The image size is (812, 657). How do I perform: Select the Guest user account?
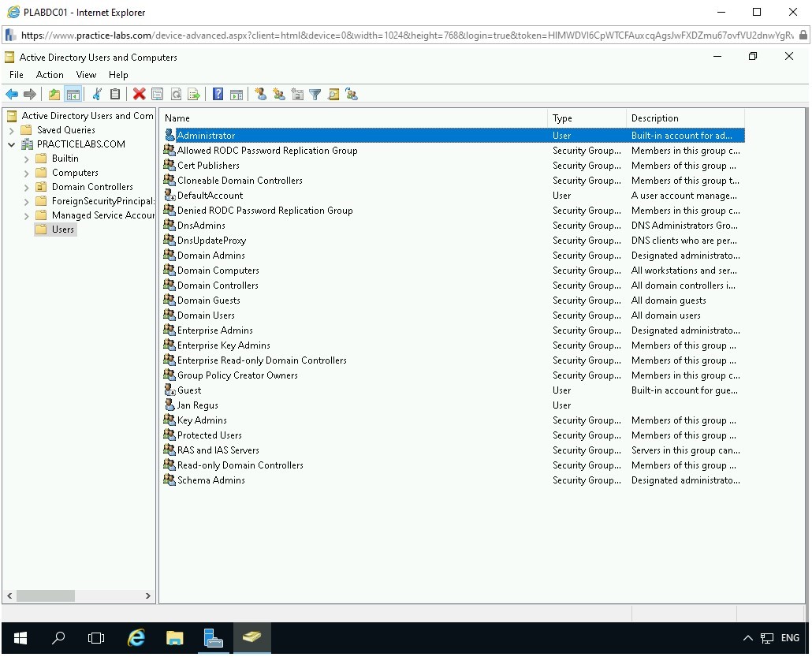(189, 390)
